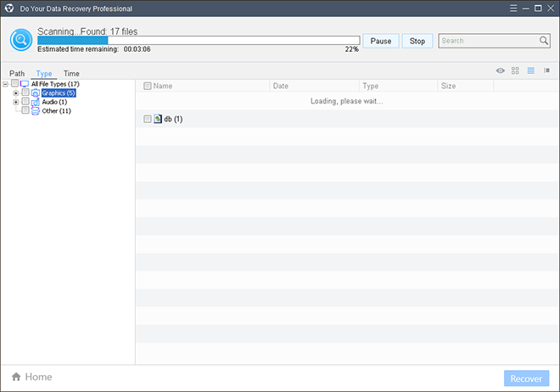Expand the Graphics tree node
The height and width of the screenshot is (392, 560).
(16, 93)
